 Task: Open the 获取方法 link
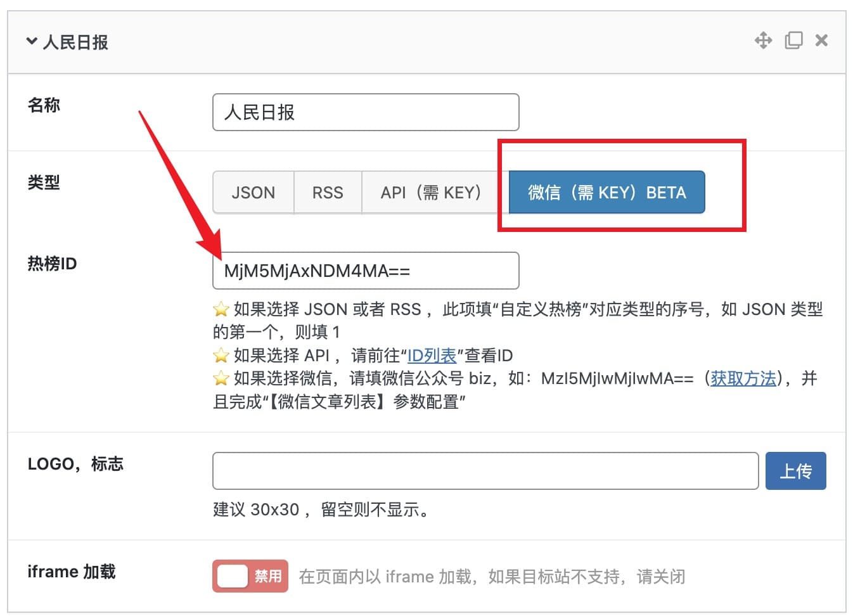[x=743, y=378]
